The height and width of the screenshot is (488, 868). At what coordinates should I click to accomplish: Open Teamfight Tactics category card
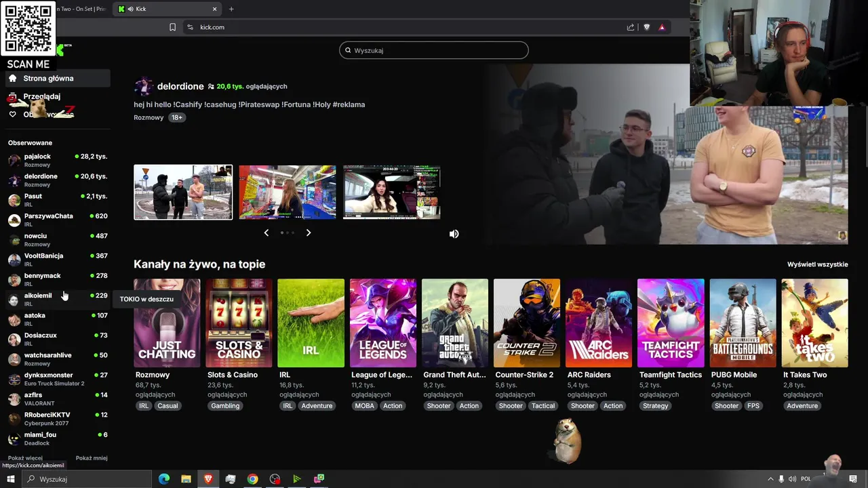(671, 323)
